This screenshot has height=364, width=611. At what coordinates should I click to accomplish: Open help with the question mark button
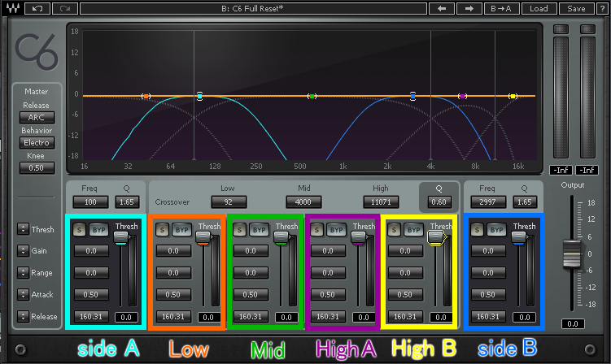coord(601,9)
